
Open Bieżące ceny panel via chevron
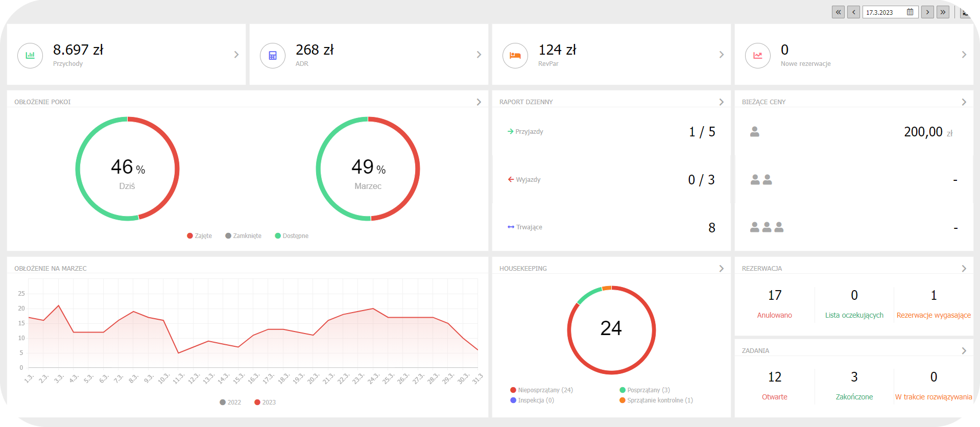964,102
